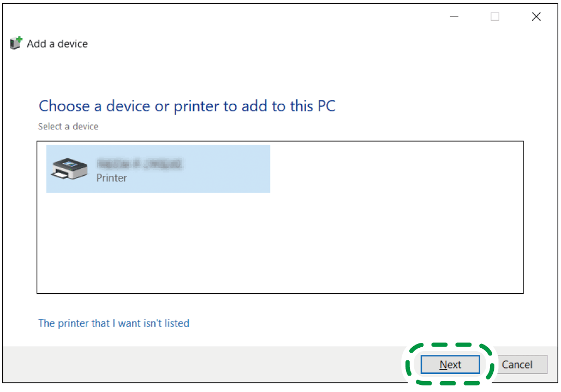Click the 'Choose a device or printer' heading

pyautogui.click(x=187, y=106)
